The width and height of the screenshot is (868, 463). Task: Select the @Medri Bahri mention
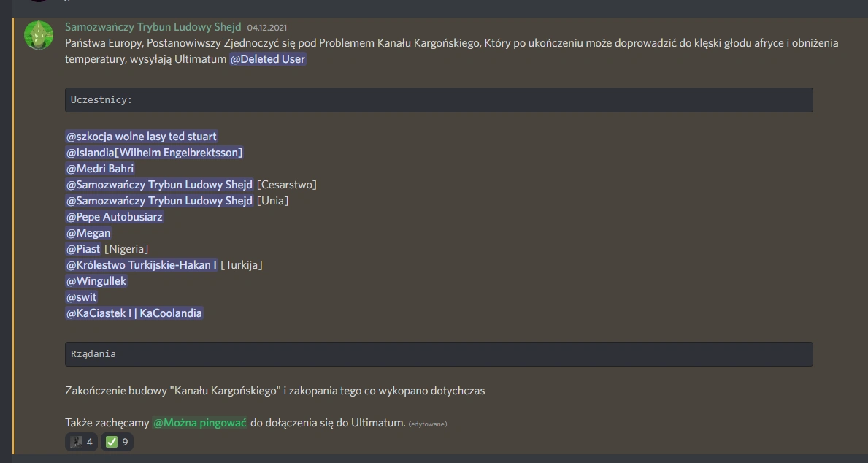[x=100, y=169]
